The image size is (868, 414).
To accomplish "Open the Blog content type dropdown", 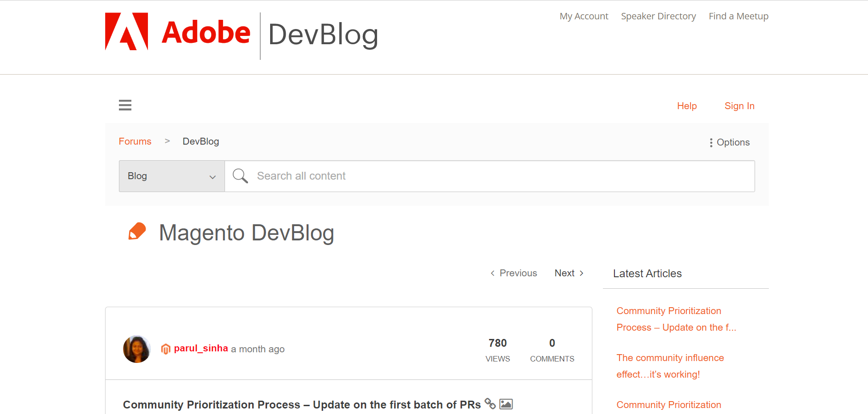I will (x=171, y=176).
